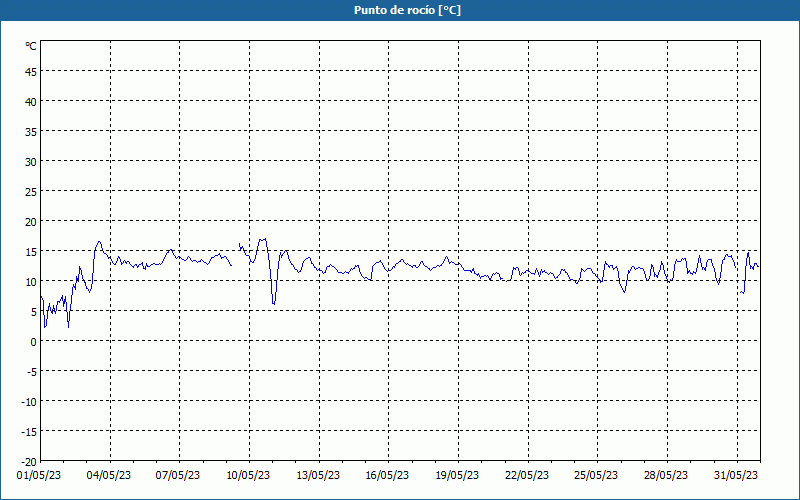Screen dimensions: 800x500
Task: Click the date label 31/05/23
Action: 736,475
